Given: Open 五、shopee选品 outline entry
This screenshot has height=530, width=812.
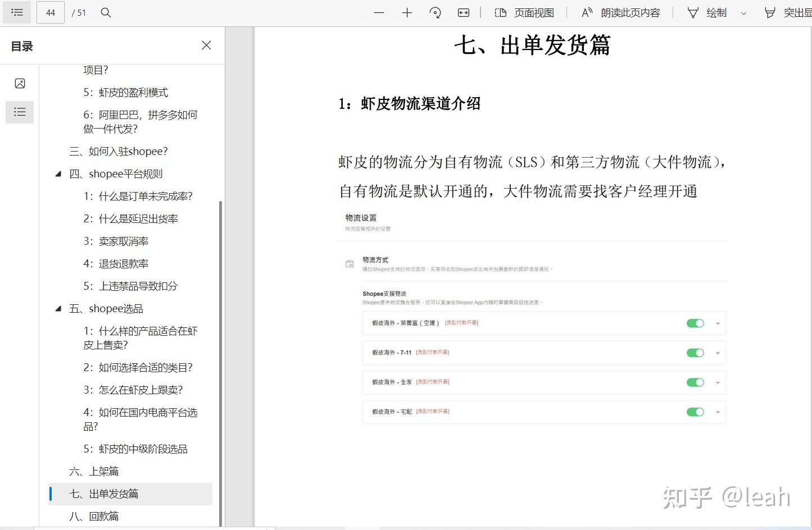Looking at the screenshot, I should (x=106, y=308).
